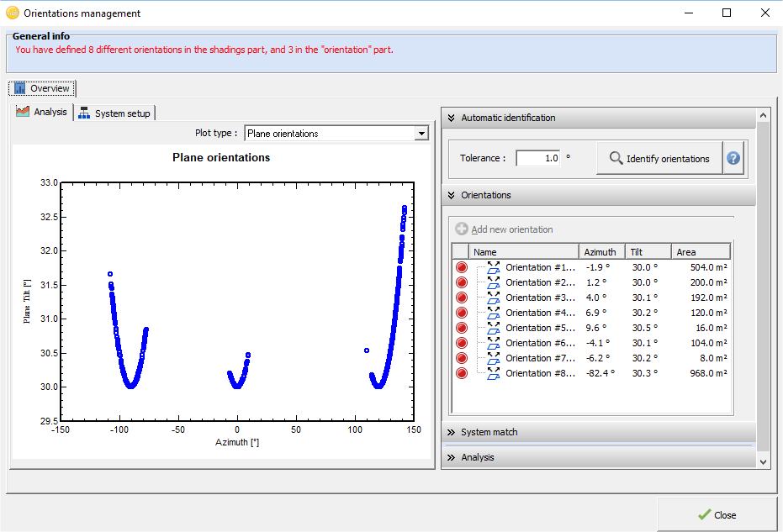
Task: Click the red status dot for Orientation #8
Action: click(462, 373)
